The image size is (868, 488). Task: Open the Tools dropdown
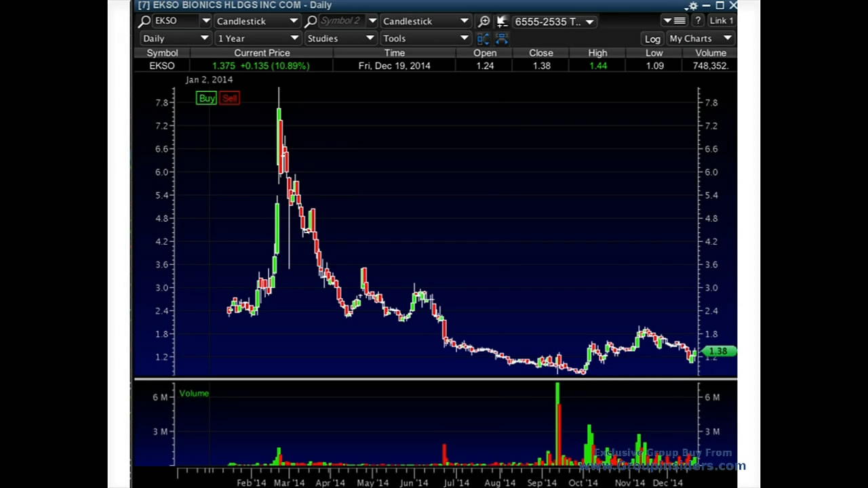coord(426,39)
